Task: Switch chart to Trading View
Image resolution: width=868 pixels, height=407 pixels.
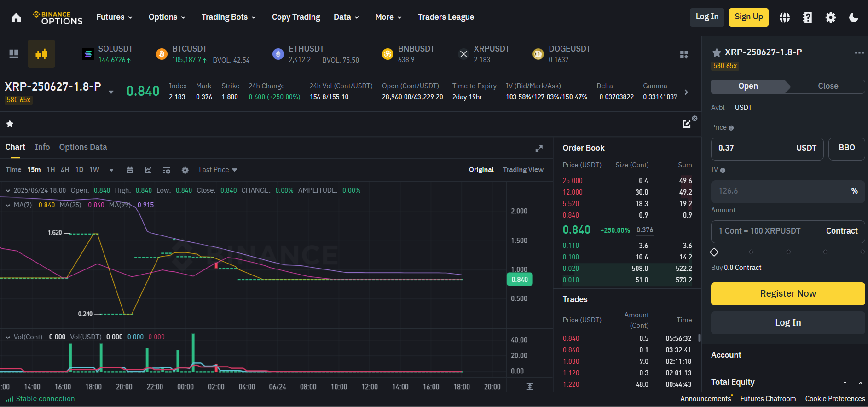Action: (523, 170)
